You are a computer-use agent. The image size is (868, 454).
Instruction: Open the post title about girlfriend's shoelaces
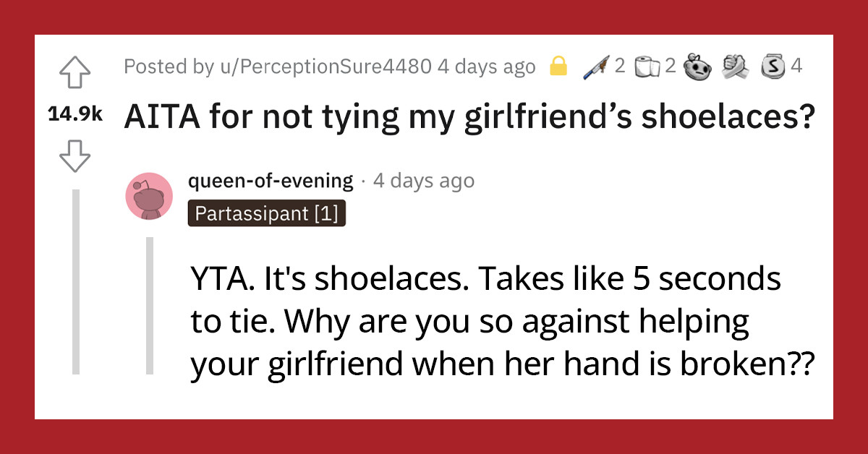470,116
